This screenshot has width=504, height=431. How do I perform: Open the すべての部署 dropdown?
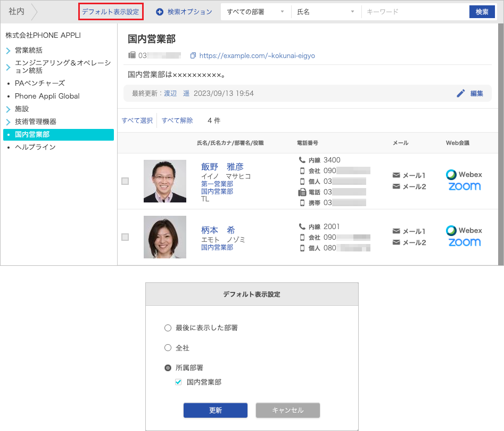[x=255, y=12]
